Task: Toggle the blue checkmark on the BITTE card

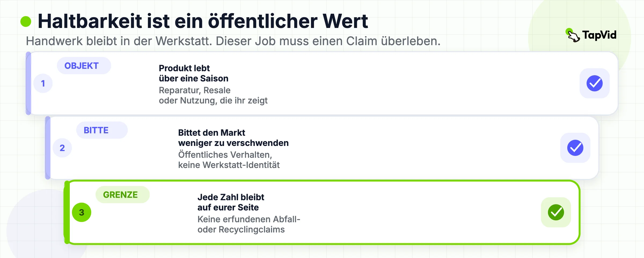Action: (x=575, y=148)
